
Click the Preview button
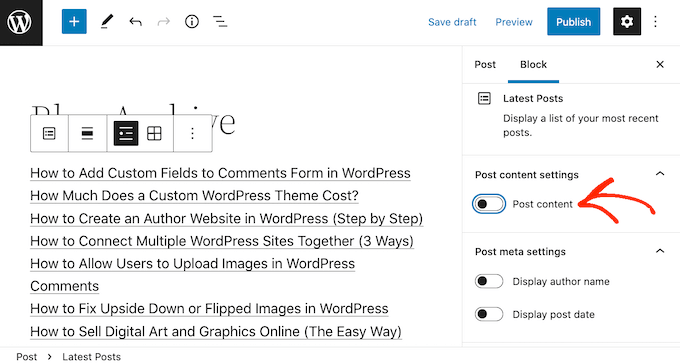point(514,22)
